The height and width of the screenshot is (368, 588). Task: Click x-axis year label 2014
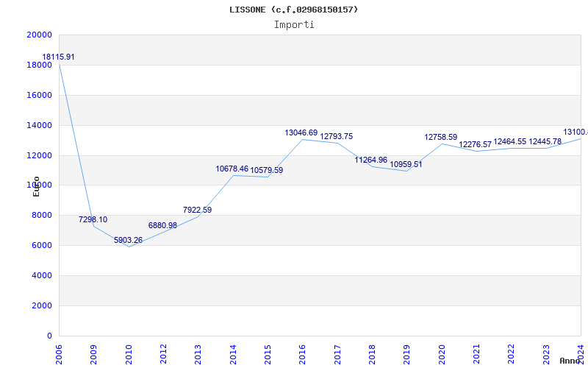tap(233, 354)
